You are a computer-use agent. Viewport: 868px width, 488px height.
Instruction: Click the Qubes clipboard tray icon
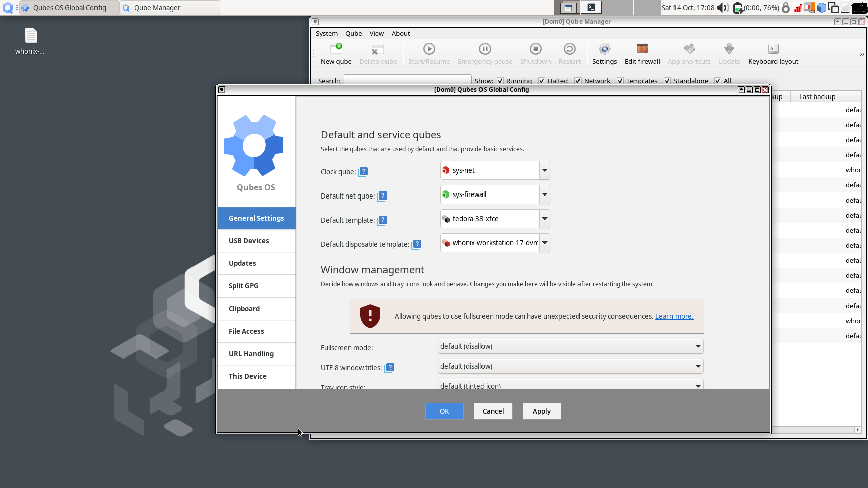coord(833,8)
